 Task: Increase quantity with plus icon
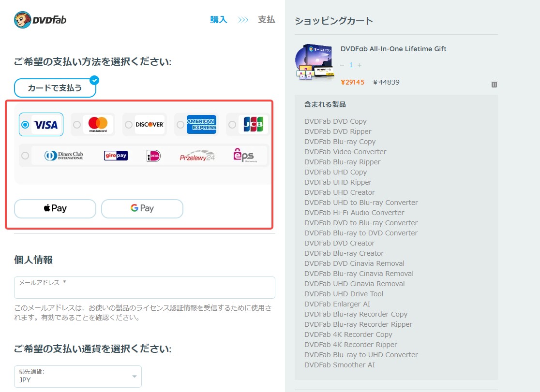[x=360, y=65]
